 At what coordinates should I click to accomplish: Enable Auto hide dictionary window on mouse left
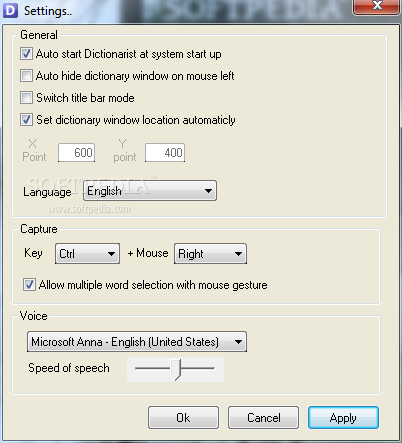click(x=26, y=76)
